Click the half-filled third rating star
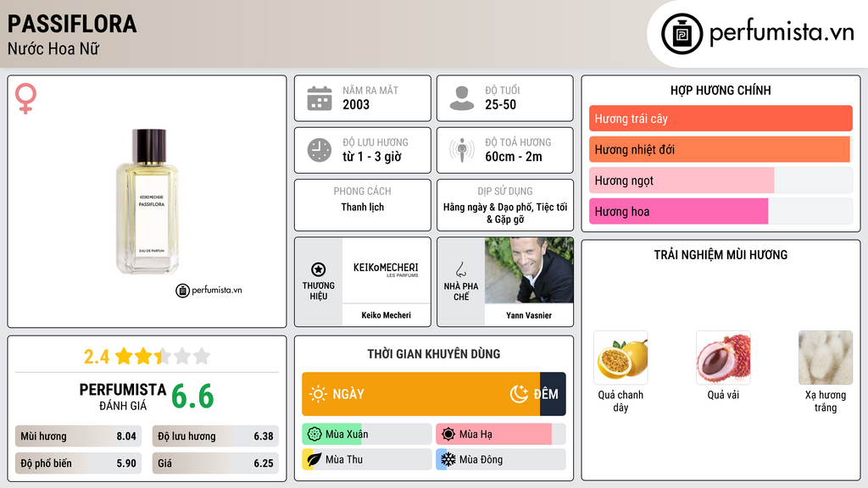 163,356
